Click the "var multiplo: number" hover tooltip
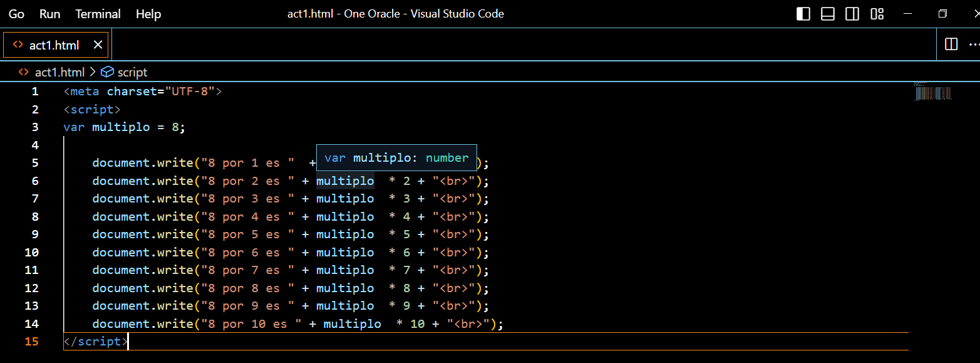The image size is (980, 363). [x=396, y=158]
